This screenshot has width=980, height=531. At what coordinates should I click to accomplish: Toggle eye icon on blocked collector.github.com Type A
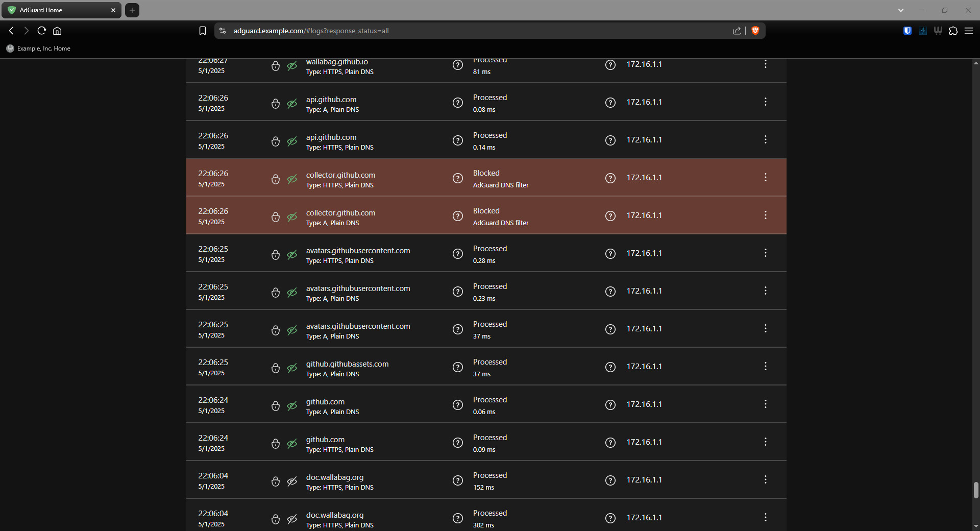click(x=292, y=217)
